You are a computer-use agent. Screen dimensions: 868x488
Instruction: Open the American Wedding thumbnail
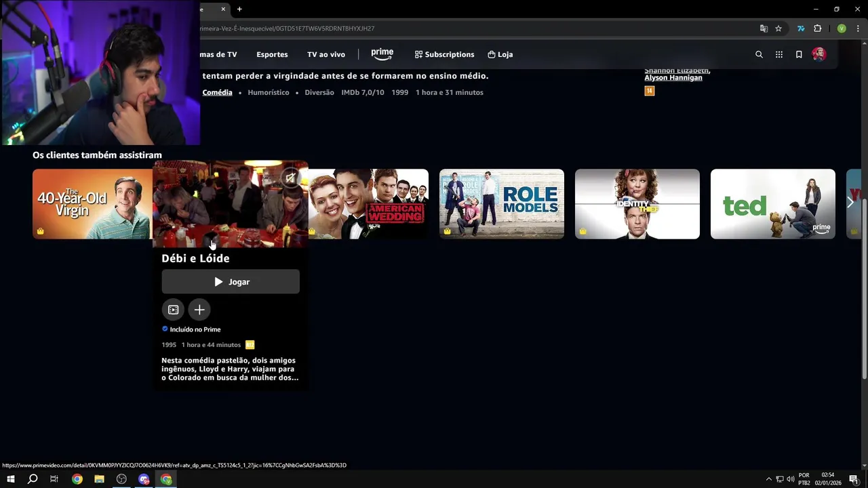pos(368,204)
